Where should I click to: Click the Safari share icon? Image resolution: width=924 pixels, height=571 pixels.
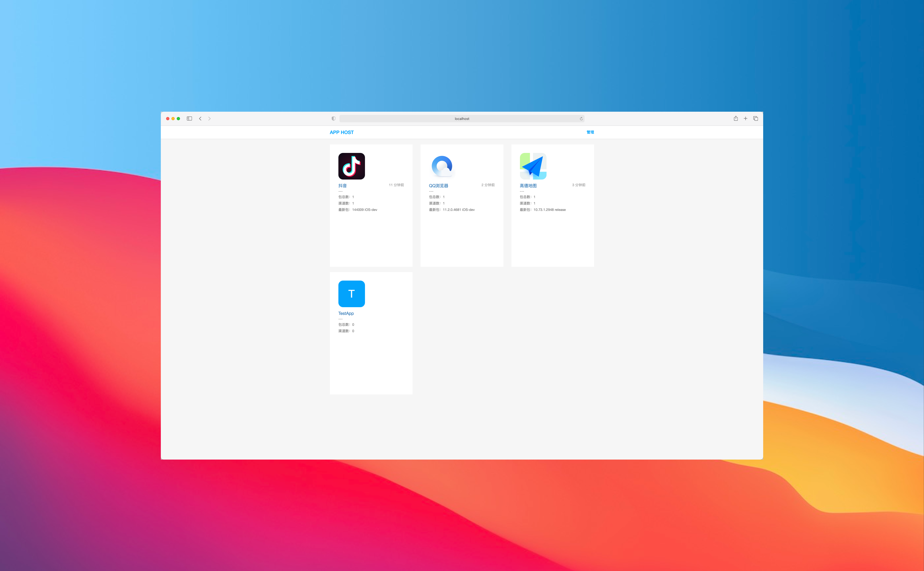tap(736, 119)
